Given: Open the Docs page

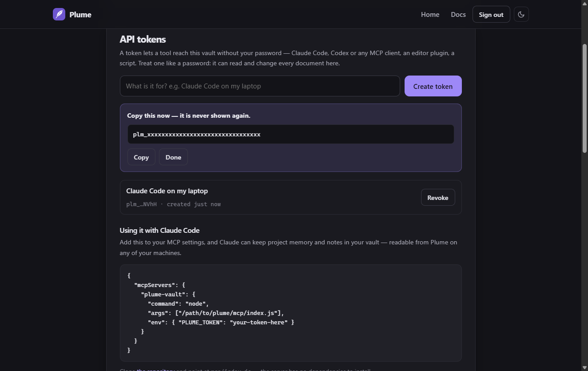Looking at the screenshot, I should click(x=458, y=14).
